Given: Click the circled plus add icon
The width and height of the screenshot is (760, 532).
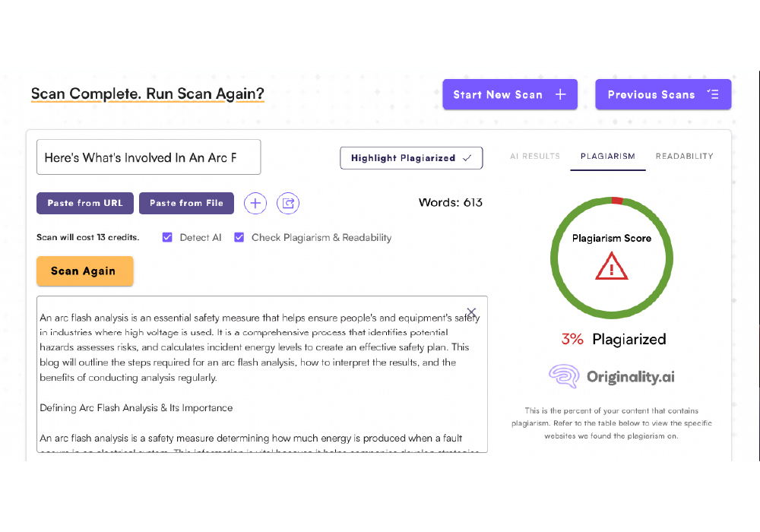Looking at the screenshot, I should click(x=255, y=203).
